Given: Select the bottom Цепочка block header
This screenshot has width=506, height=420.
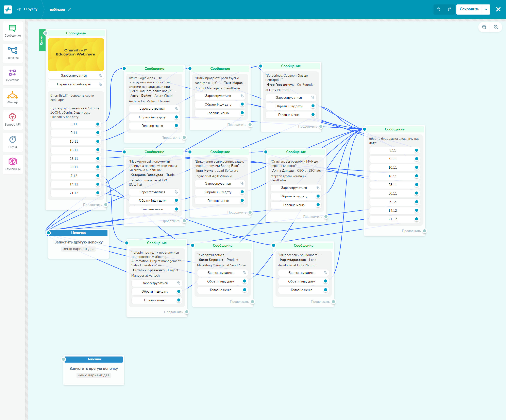Looking at the screenshot, I should click(x=94, y=359).
